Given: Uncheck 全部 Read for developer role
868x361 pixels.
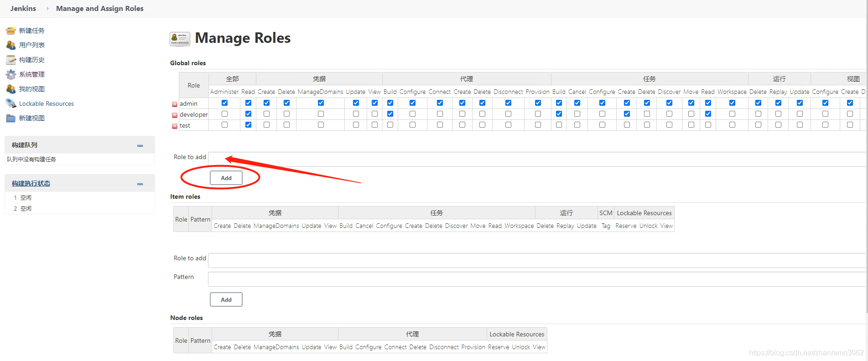Looking at the screenshot, I should click(248, 114).
